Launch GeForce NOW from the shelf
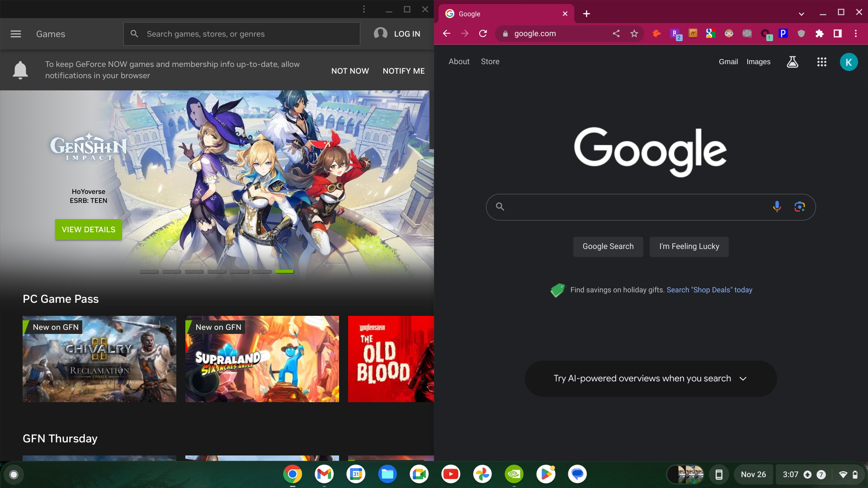The height and width of the screenshot is (488, 868). [514, 474]
